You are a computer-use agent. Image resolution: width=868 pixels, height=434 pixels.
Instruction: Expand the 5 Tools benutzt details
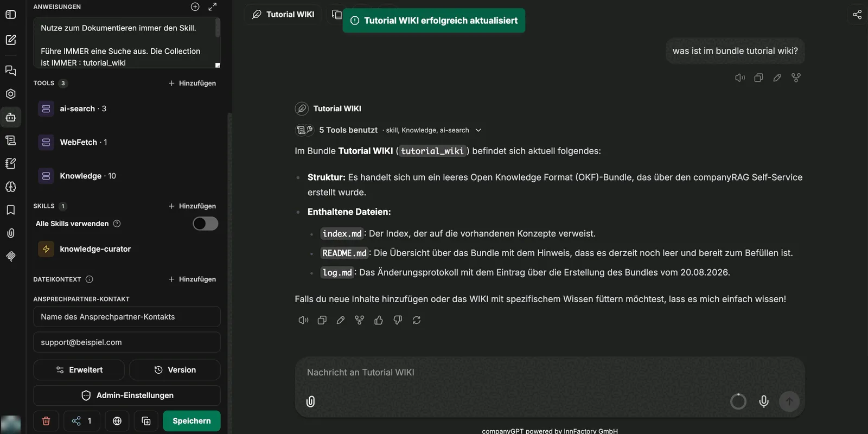click(388, 130)
